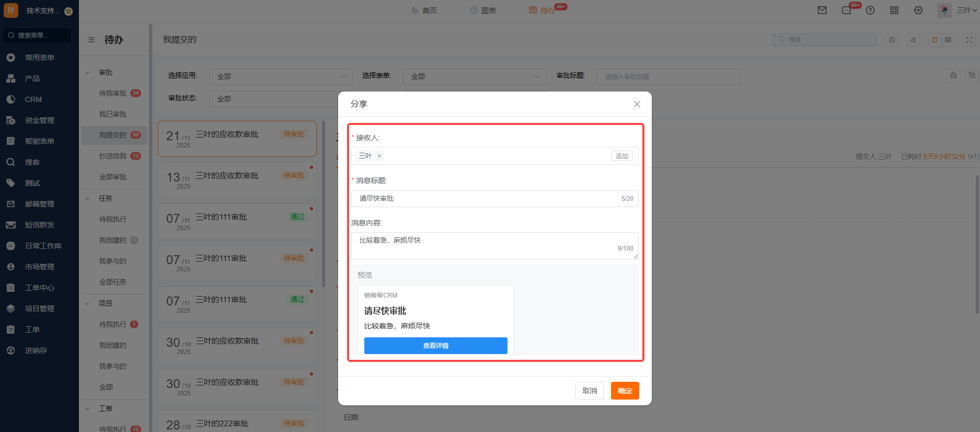
Task: Open the apps grid icon
Action: pos(894,10)
